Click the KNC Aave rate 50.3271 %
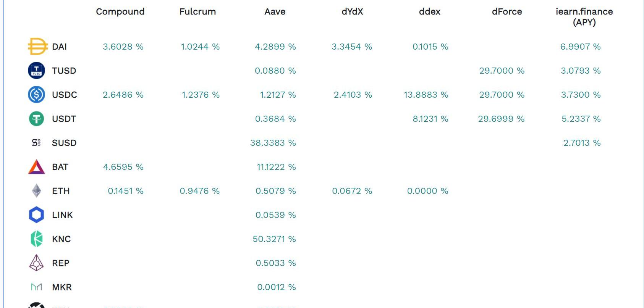The height and width of the screenshot is (308, 644). click(x=274, y=239)
